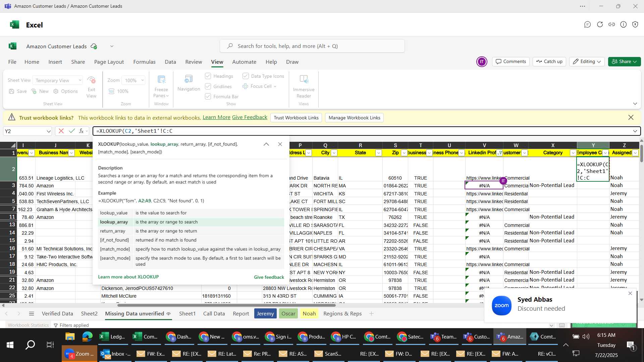Open sheet view Options

coord(56,91)
